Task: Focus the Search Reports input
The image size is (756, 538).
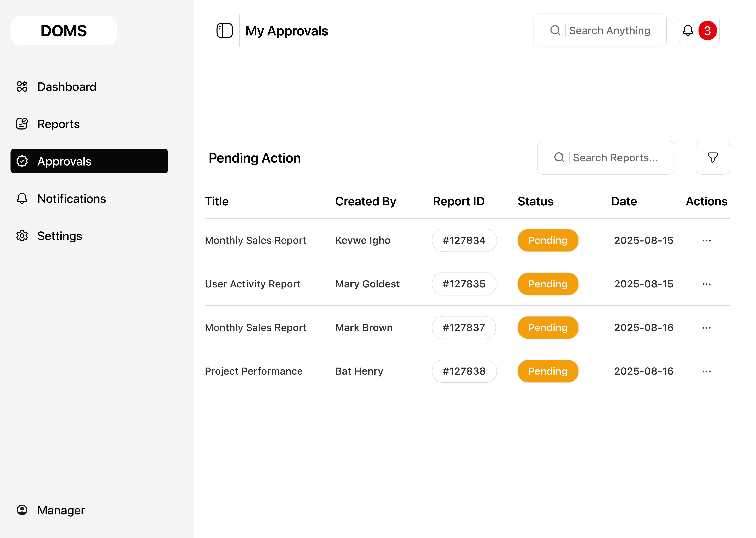Action: click(615, 158)
